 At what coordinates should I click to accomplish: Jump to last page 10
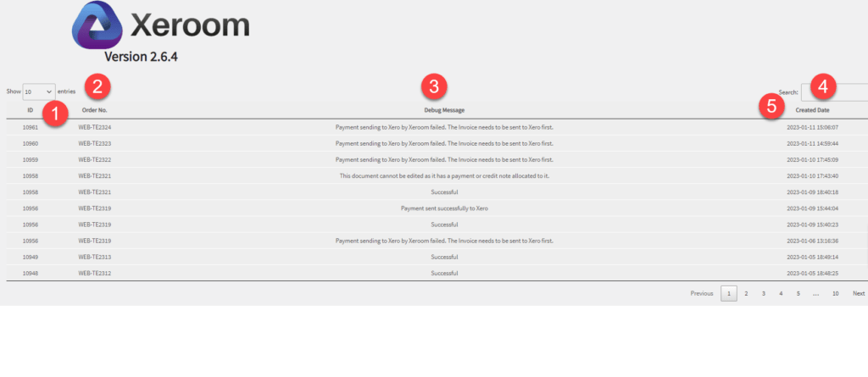[x=835, y=293]
